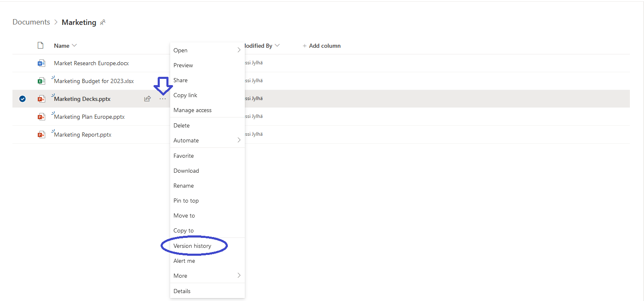The height and width of the screenshot is (301, 644).
Task: Click Add column button
Action: pyautogui.click(x=322, y=46)
